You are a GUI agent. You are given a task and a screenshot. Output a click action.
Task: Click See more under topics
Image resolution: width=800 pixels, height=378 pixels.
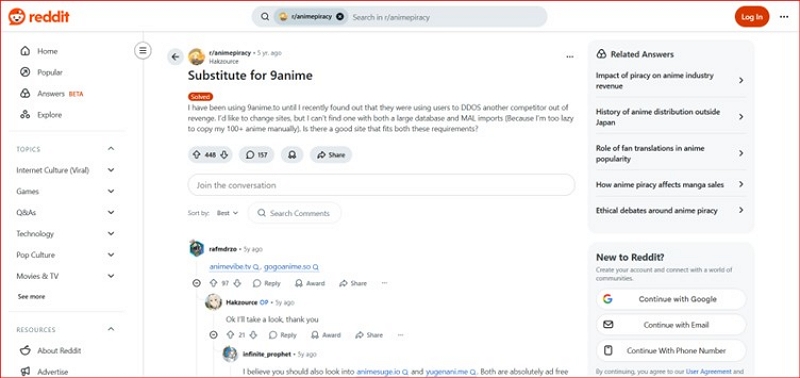pyautogui.click(x=32, y=296)
